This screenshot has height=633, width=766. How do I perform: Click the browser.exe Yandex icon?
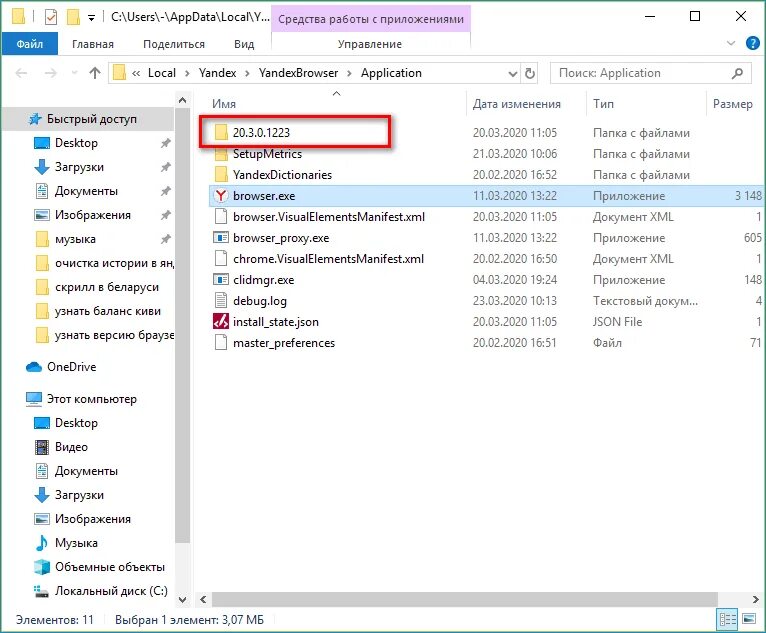coord(221,196)
